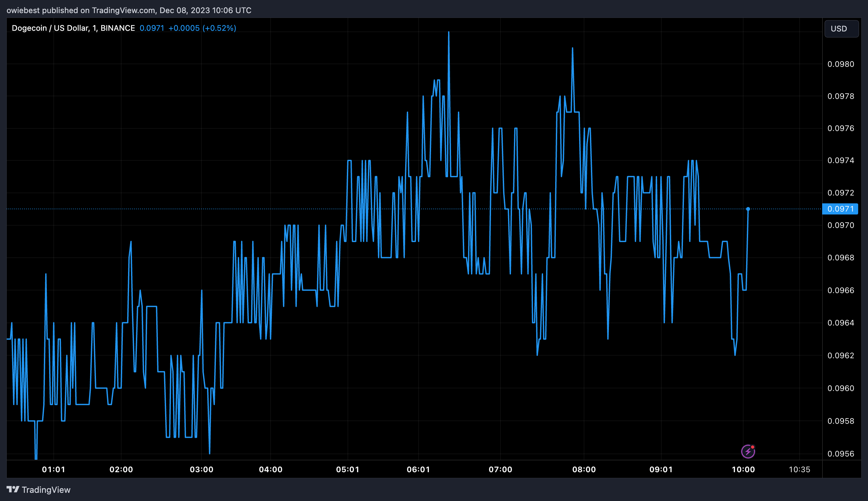Select the 06:01 time axis label

coord(418,469)
